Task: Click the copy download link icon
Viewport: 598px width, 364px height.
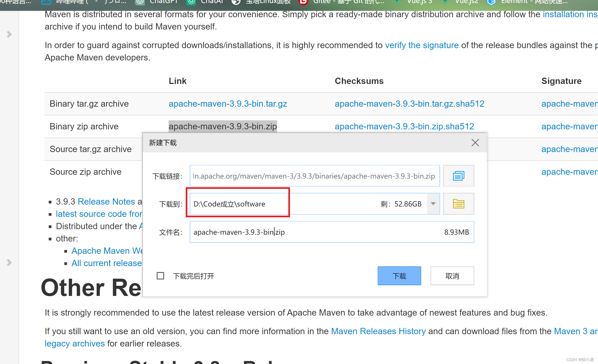Action: pos(458,176)
